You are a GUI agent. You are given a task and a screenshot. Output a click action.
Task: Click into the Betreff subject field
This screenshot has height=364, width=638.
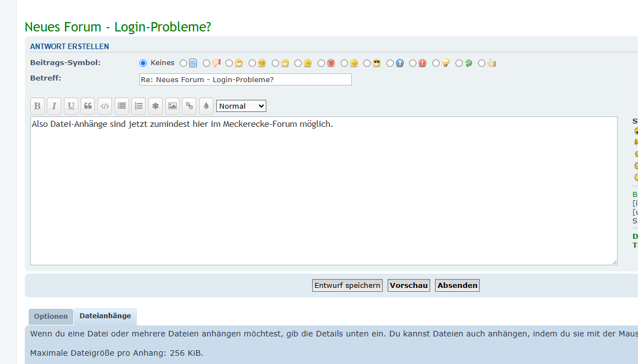pos(245,80)
